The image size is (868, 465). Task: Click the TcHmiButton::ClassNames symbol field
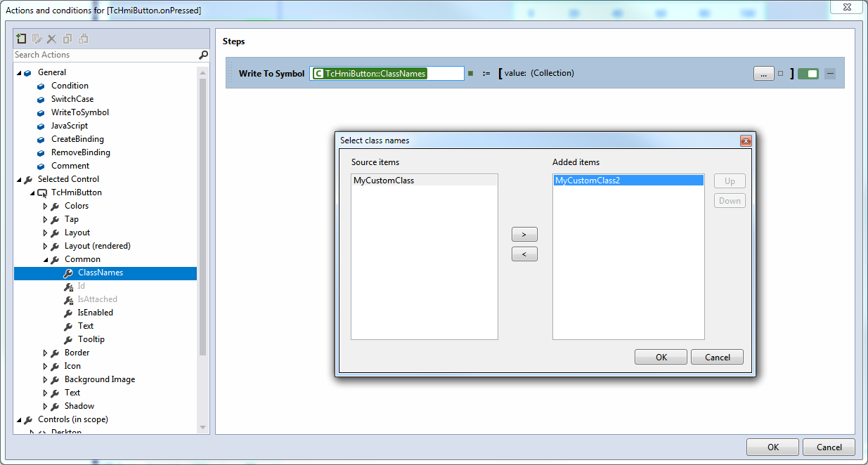[x=387, y=73]
